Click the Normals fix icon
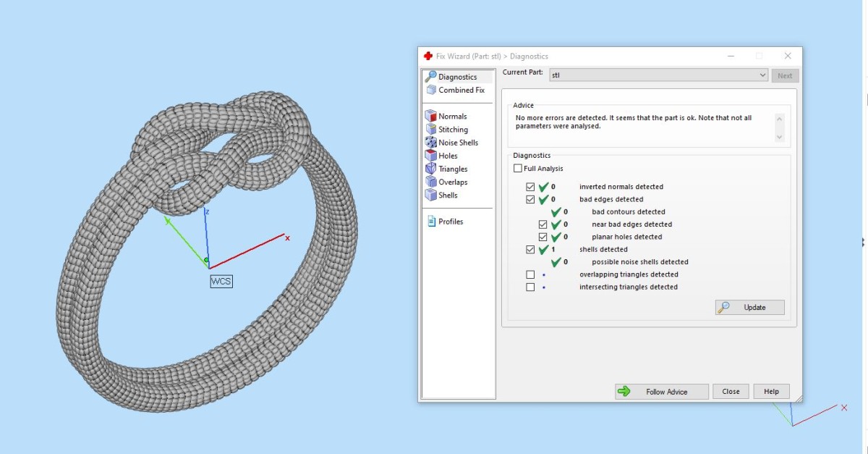The height and width of the screenshot is (454, 868). pyautogui.click(x=430, y=116)
